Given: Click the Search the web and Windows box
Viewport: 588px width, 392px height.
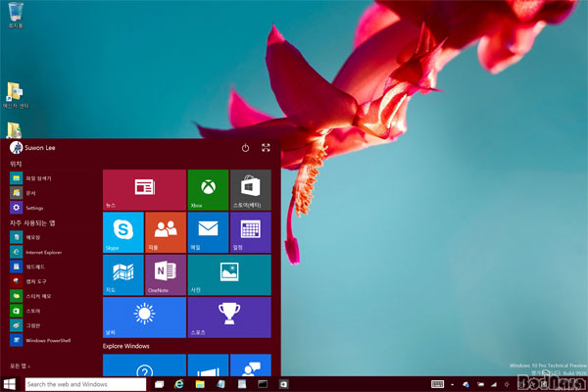Looking at the screenshot, I should pyautogui.click(x=85, y=384).
